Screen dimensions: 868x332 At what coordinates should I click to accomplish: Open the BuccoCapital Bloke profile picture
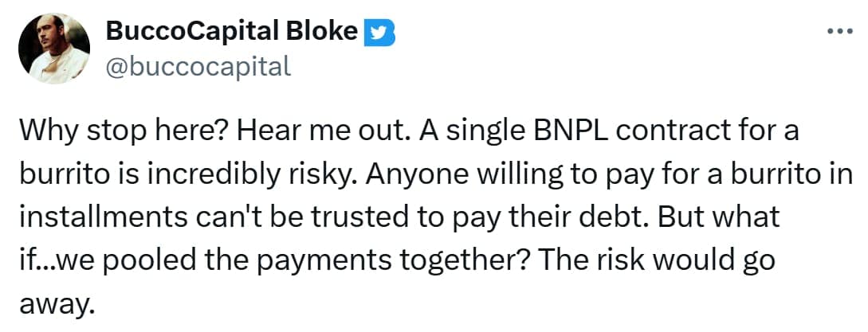pyautogui.click(x=53, y=49)
